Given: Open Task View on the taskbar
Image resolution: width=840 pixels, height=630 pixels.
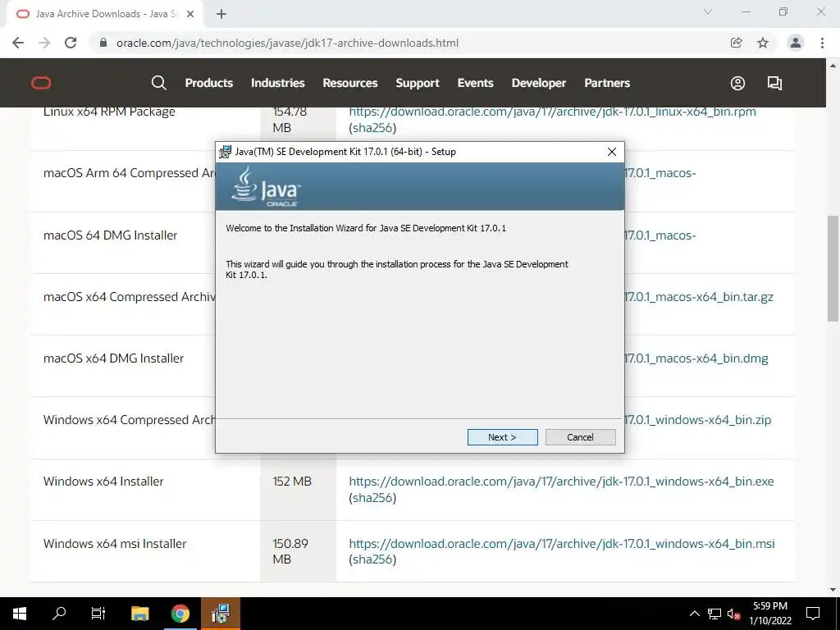Looking at the screenshot, I should tap(98, 614).
